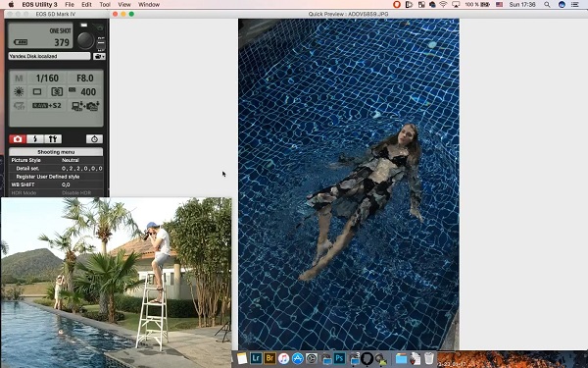This screenshot has height=368, width=588.
Task: Open Photoshop from the Dock
Action: tap(340, 358)
